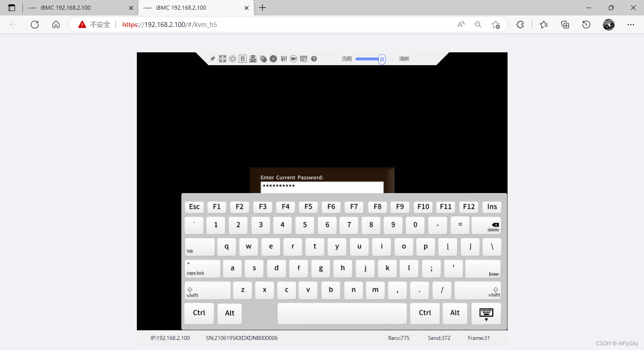Open boot options 'B' icon

pyautogui.click(x=243, y=59)
